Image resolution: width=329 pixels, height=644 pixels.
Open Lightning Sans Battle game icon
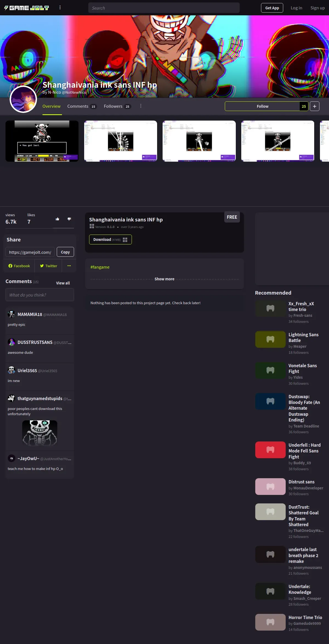tap(270, 339)
